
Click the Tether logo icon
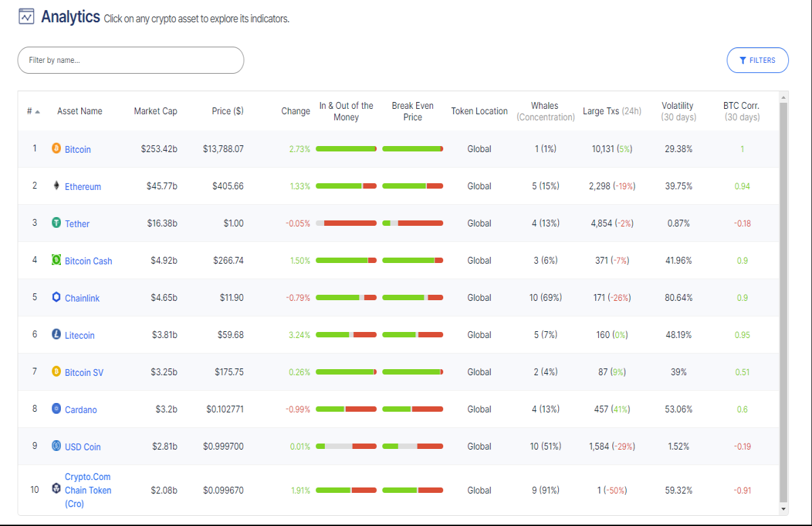pos(56,223)
